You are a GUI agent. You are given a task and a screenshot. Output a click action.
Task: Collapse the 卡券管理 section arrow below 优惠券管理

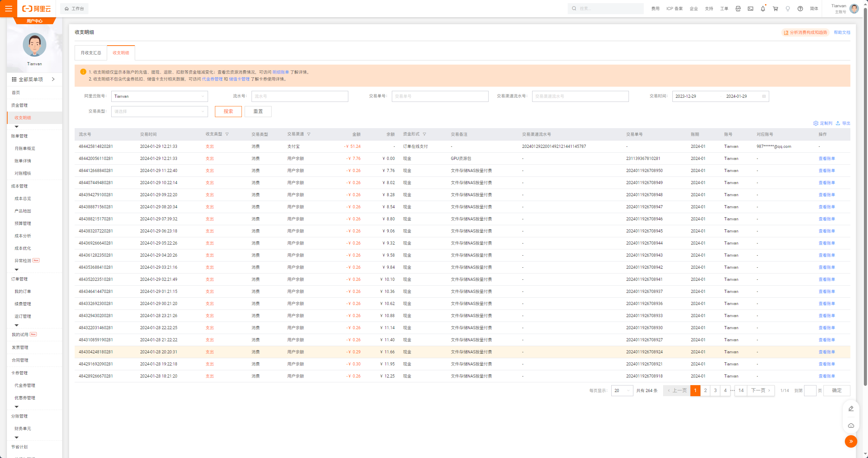pyautogui.click(x=16, y=407)
